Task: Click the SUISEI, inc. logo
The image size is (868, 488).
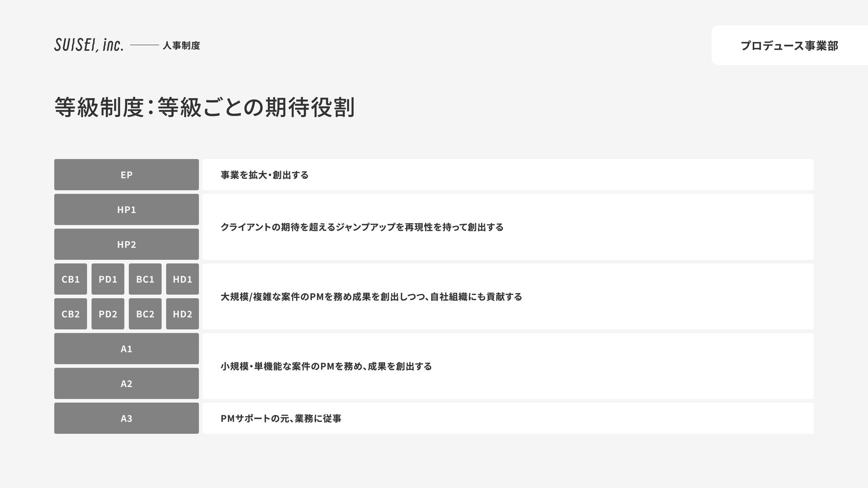Action: pos(89,45)
